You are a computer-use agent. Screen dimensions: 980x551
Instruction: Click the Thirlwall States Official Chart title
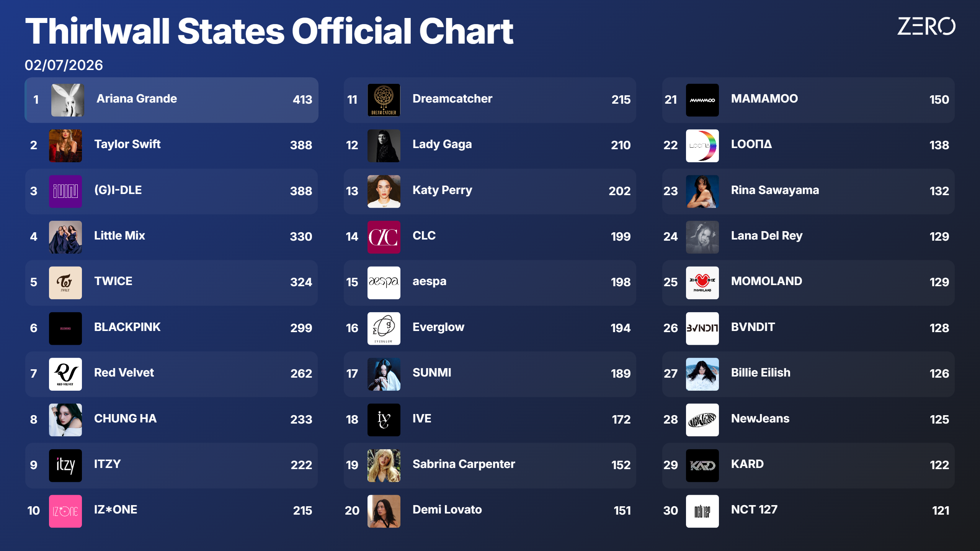tap(269, 31)
